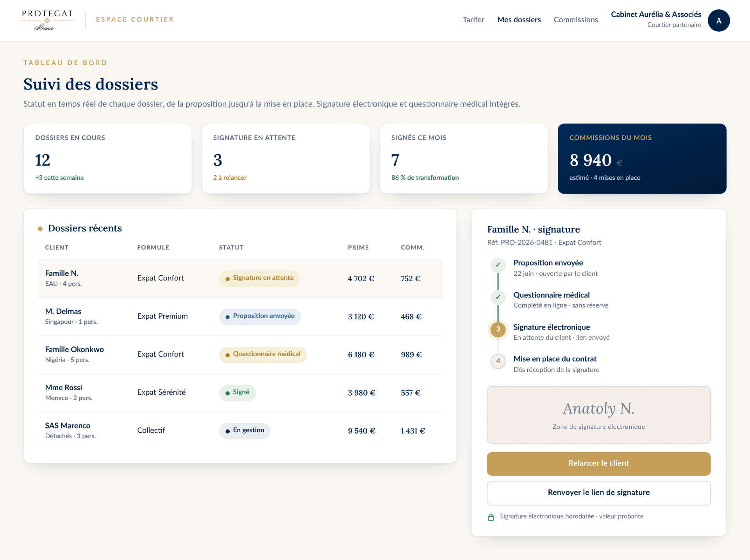This screenshot has width=750, height=560.
Task: Click the Signé status badge for Mme Rossi
Action: pyautogui.click(x=237, y=392)
